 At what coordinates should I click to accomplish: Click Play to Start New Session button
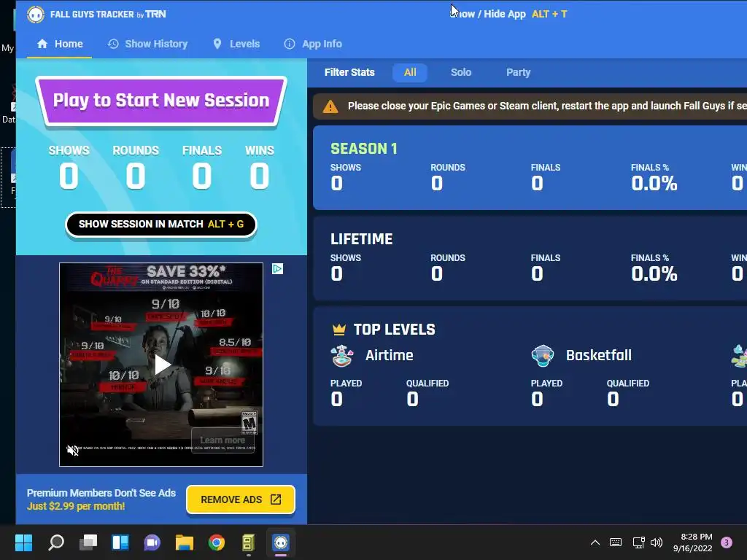(161, 101)
